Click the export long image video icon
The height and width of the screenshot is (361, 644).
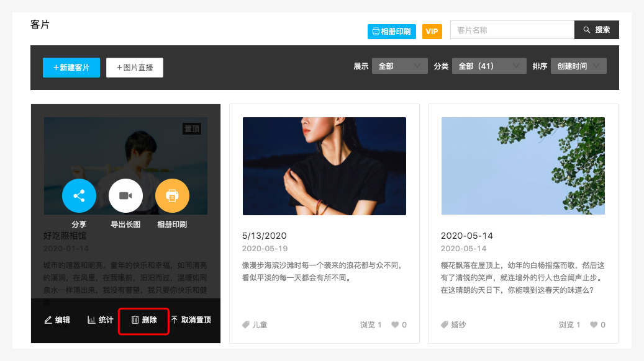pyautogui.click(x=125, y=196)
